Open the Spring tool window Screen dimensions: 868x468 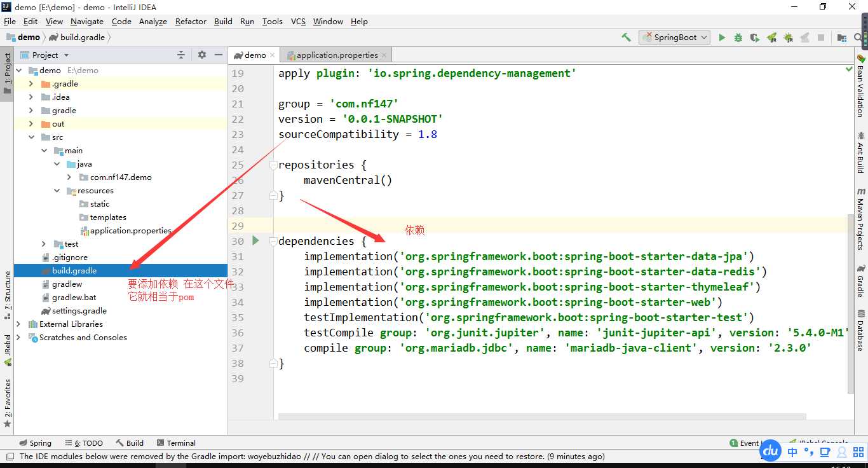pos(35,443)
